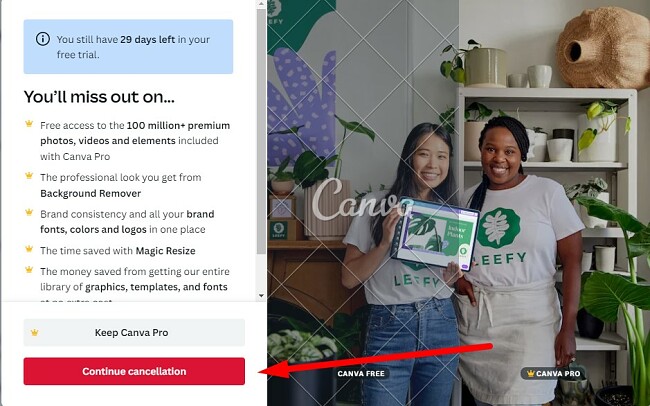Click the tablet held in photo
650x406 pixels.
(435, 234)
